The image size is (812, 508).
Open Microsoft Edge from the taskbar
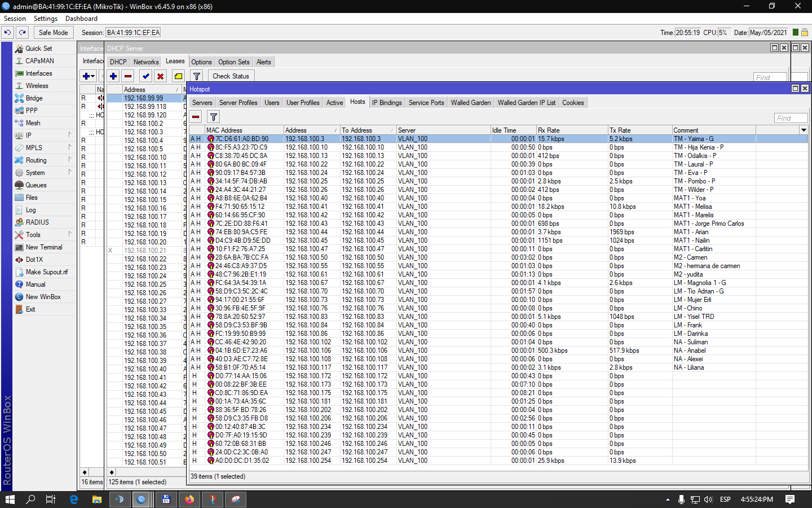tap(74, 500)
